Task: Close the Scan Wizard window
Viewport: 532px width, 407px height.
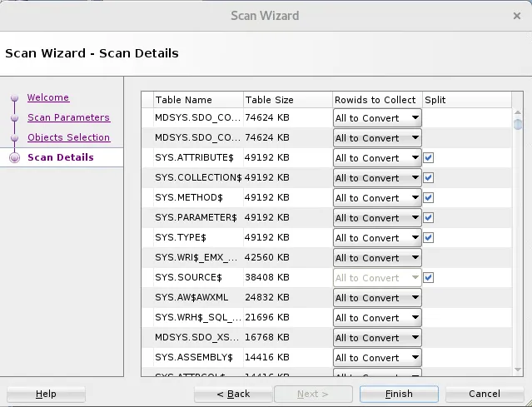Action: click(x=517, y=15)
